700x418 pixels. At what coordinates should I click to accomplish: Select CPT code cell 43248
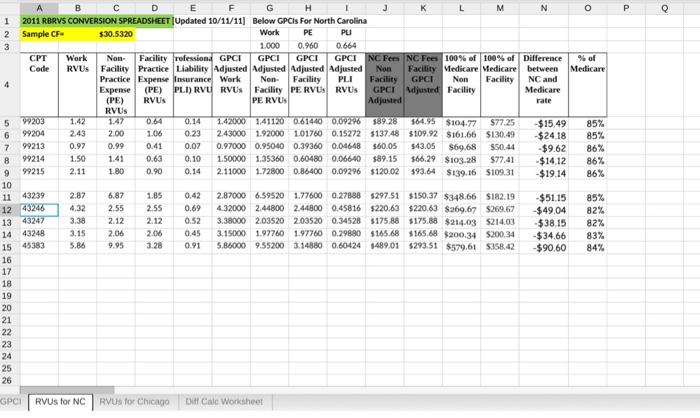tap(39, 234)
